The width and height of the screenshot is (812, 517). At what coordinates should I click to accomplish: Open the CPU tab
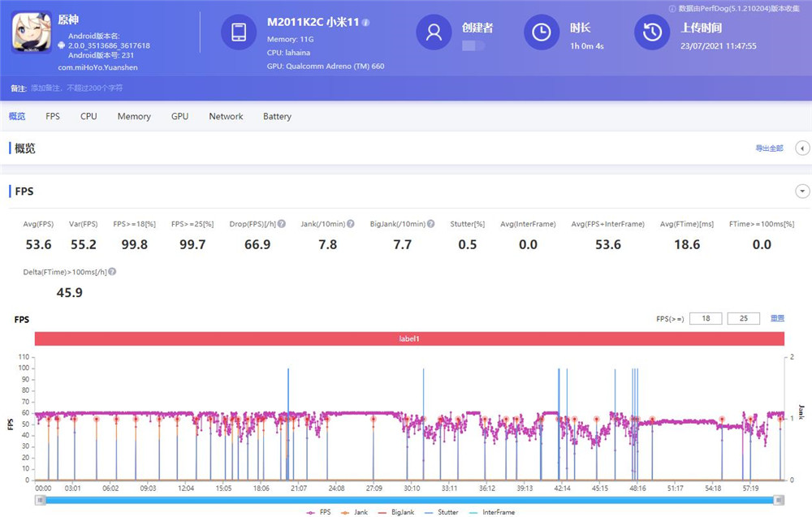click(x=89, y=116)
